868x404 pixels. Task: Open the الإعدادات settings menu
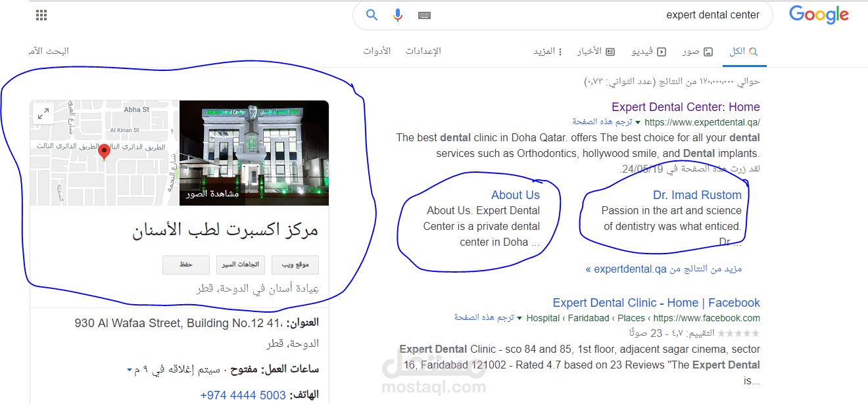click(x=423, y=51)
